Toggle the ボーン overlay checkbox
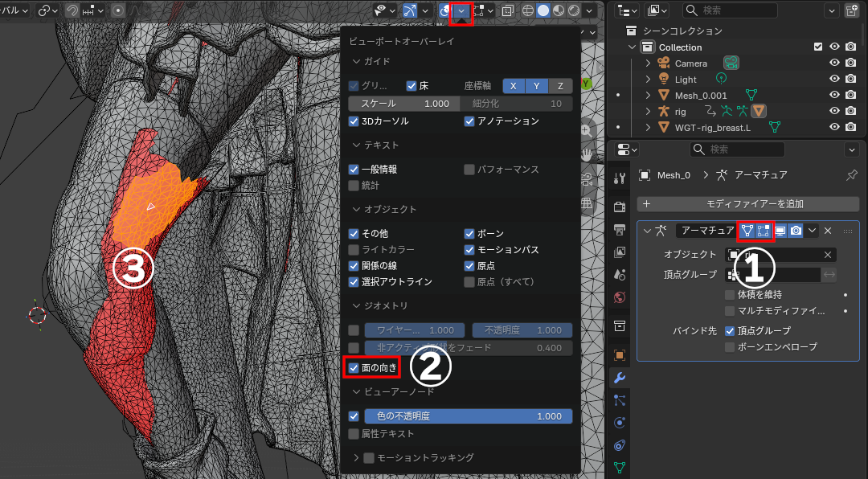The image size is (868, 479). pyautogui.click(x=469, y=234)
